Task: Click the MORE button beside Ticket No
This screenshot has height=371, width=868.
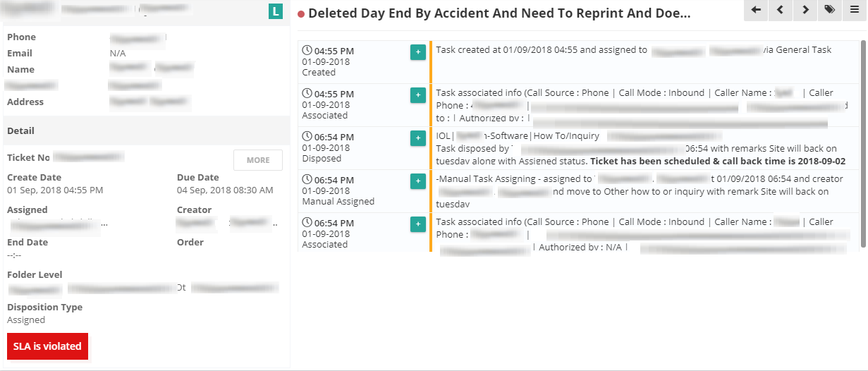Action: click(x=258, y=160)
